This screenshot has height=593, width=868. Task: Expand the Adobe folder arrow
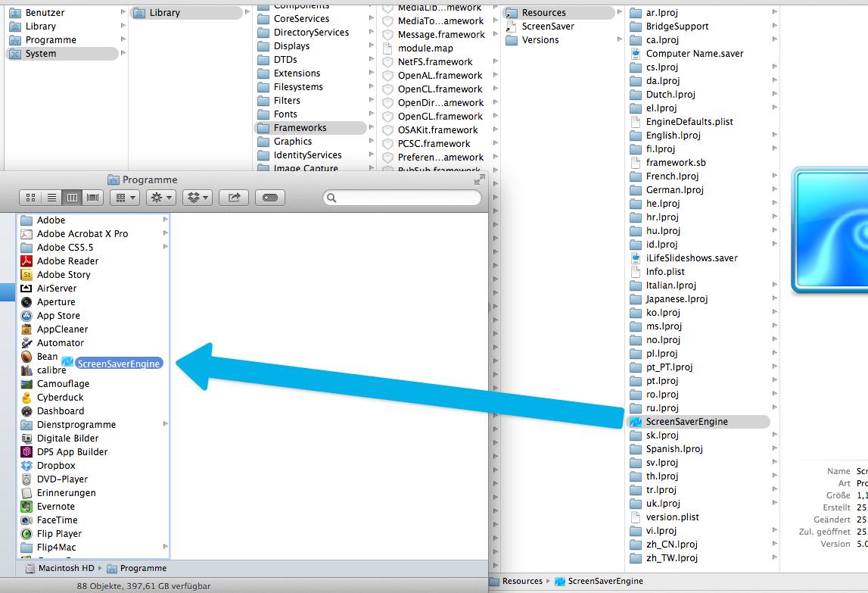(x=165, y=220)
